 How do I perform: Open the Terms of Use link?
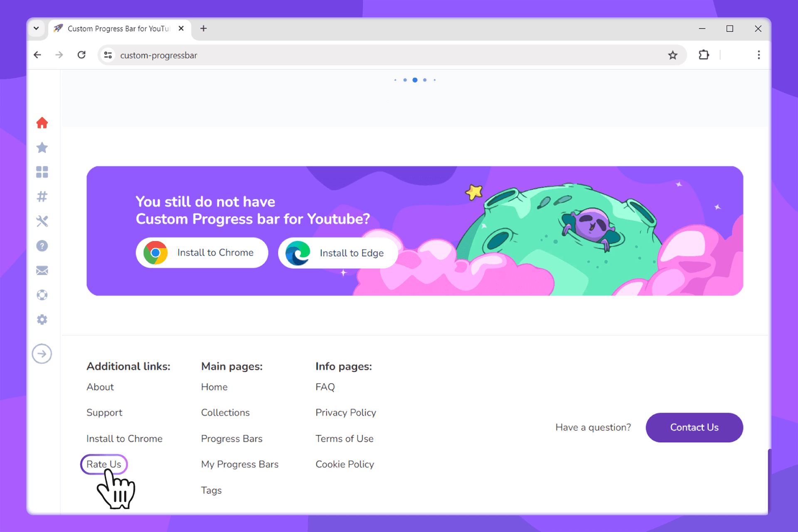[344, 438]
